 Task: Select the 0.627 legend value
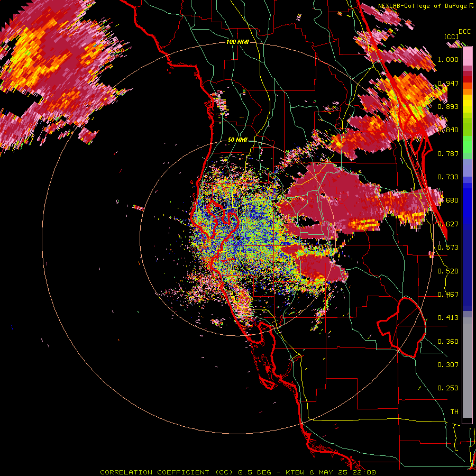[x=448, y=224]
